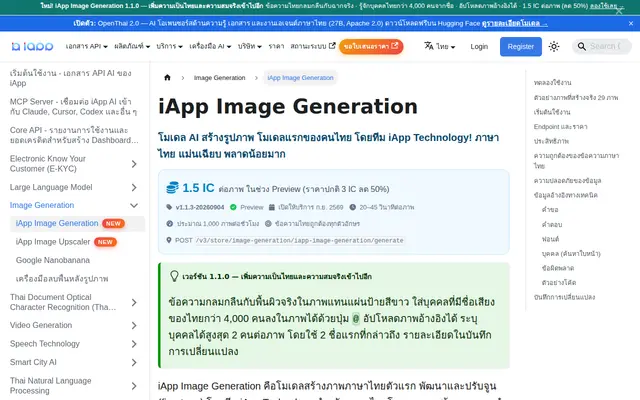This screenshot has width=640, height=400.
Task: Jump to ประสิทธิภาพ in table of contents
Action: (551, 141)
